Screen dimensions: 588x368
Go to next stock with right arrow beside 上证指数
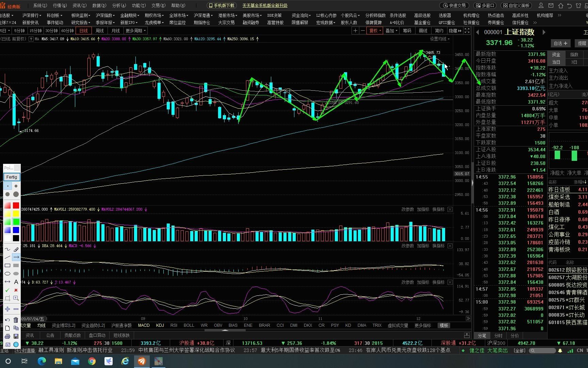tap(544, 32)
